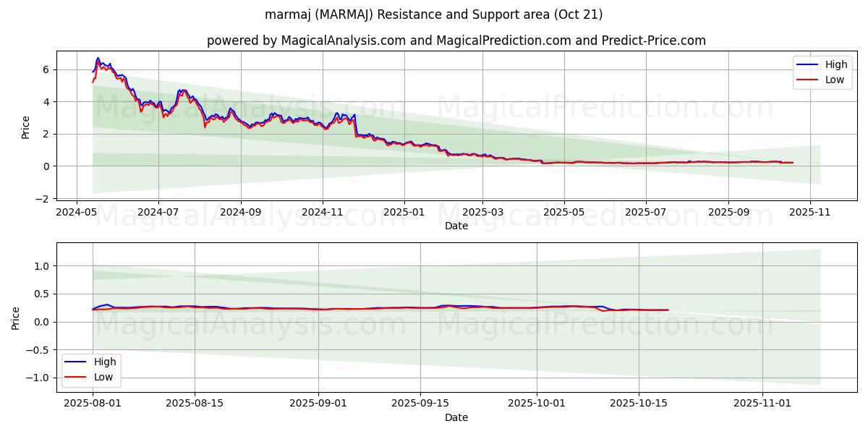Click the bottom chart x-axis label '2025-08-01'

pyautogui.click(x=93, y=404)
